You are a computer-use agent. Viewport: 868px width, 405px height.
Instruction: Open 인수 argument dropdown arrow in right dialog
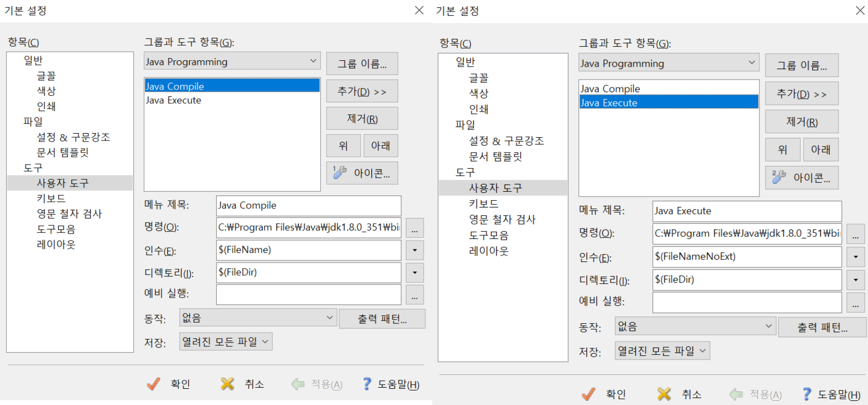(855, 257)
